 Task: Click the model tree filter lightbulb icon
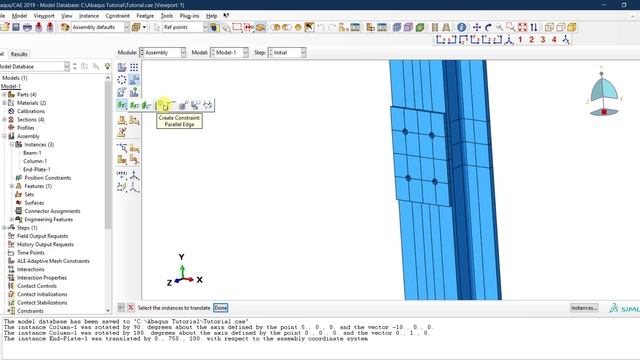tap(107, 66)
